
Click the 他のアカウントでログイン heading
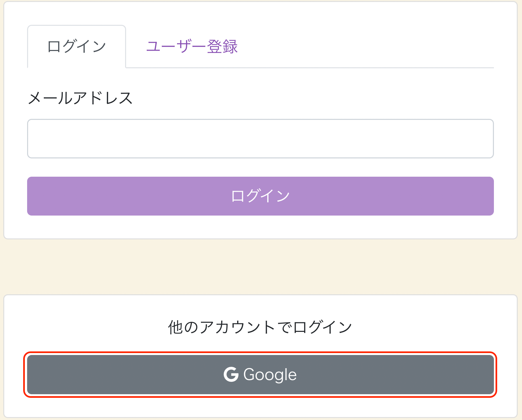(260, 327)
